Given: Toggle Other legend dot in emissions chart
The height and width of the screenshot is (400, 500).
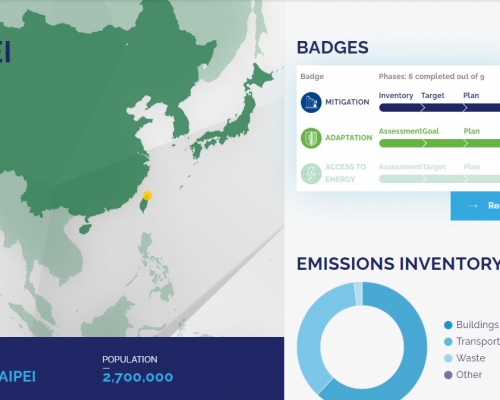Looking at the screenshot, I should [448, 375].
